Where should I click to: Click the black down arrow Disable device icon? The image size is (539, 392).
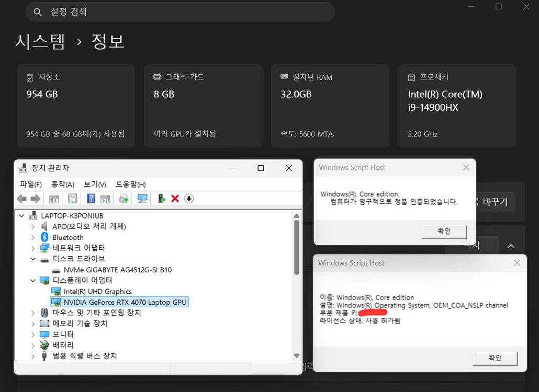[189, 199]
